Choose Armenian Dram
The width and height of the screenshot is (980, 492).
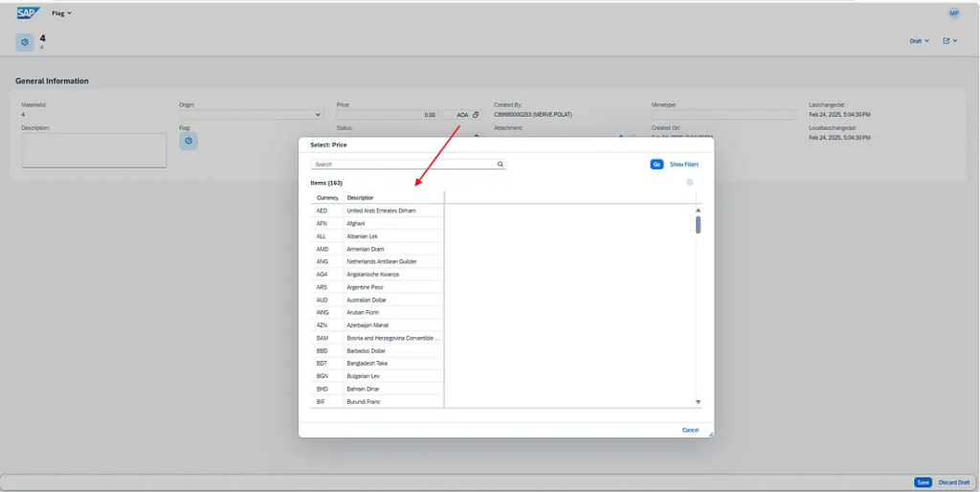point(365,249)
